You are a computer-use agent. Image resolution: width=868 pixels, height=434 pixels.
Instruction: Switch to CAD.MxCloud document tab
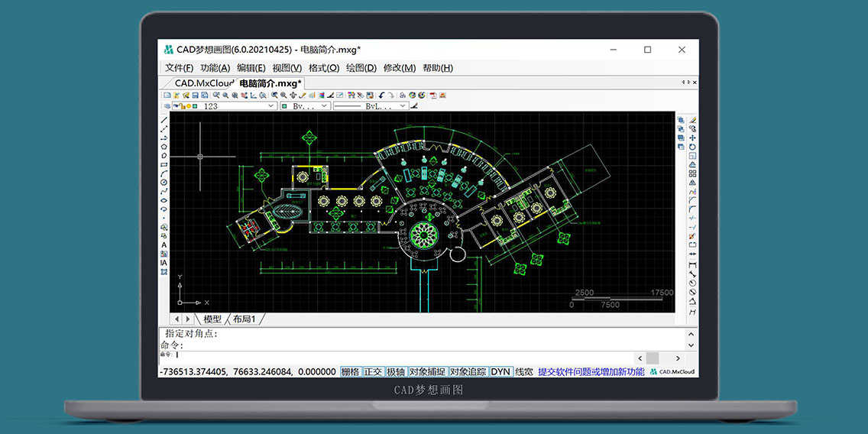click(204, 83)
